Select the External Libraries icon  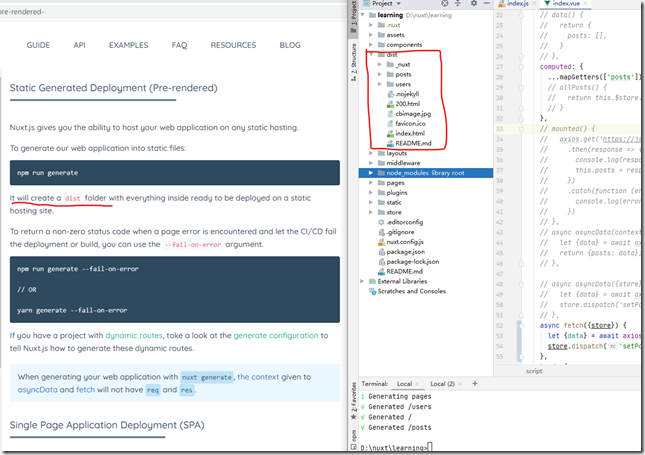[372, 281]
